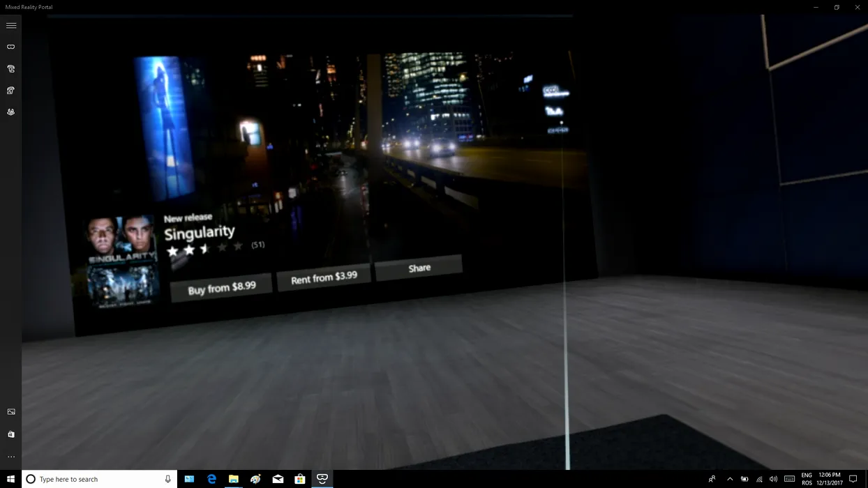Click the Singularity movie poster thumbnail
The width and height of the screenshot is (868, 488).
point(121,261)
